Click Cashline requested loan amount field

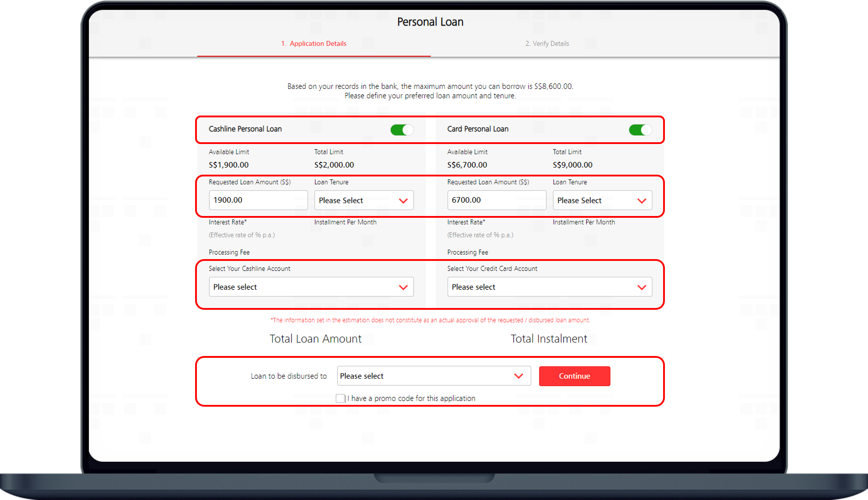coord(258,200)
